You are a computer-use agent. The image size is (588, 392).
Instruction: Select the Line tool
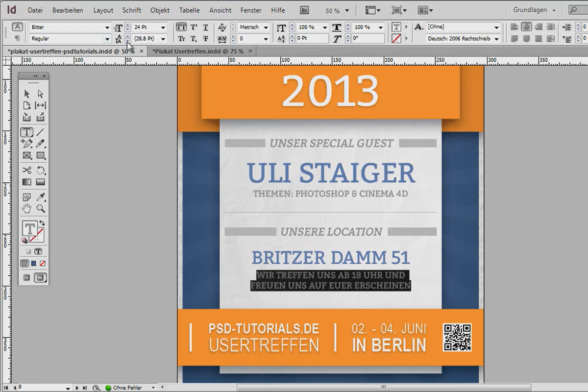41,132
